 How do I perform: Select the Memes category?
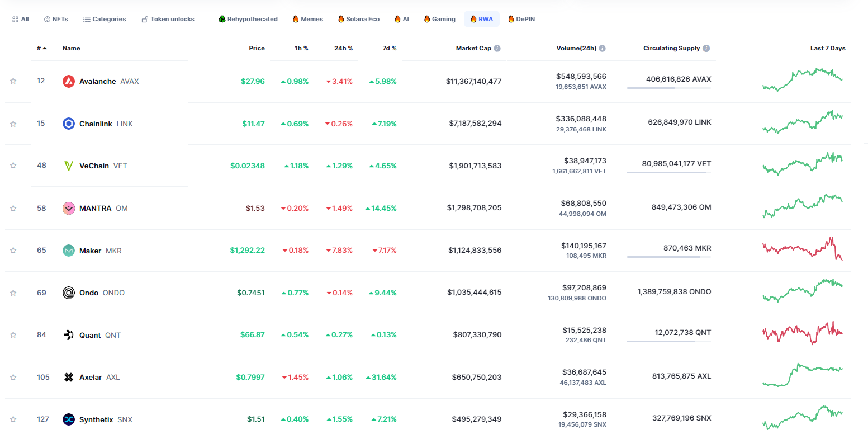click(308, 19)
